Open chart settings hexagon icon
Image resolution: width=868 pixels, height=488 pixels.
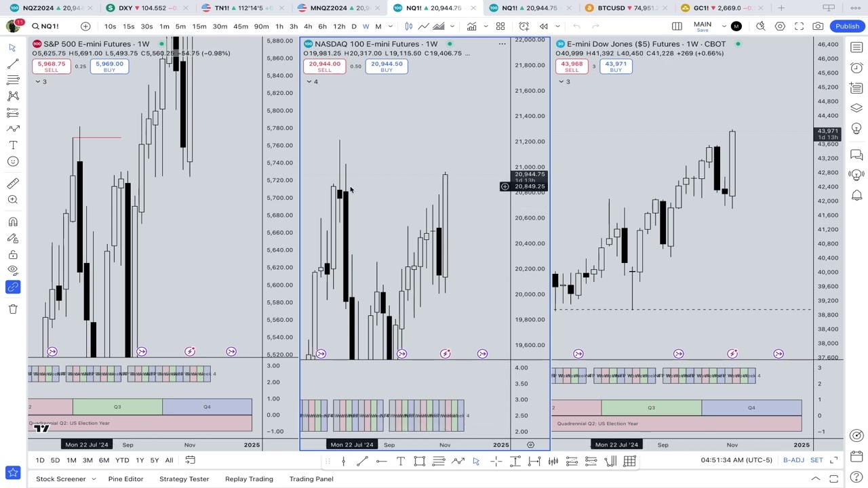[x=780, y=26]
